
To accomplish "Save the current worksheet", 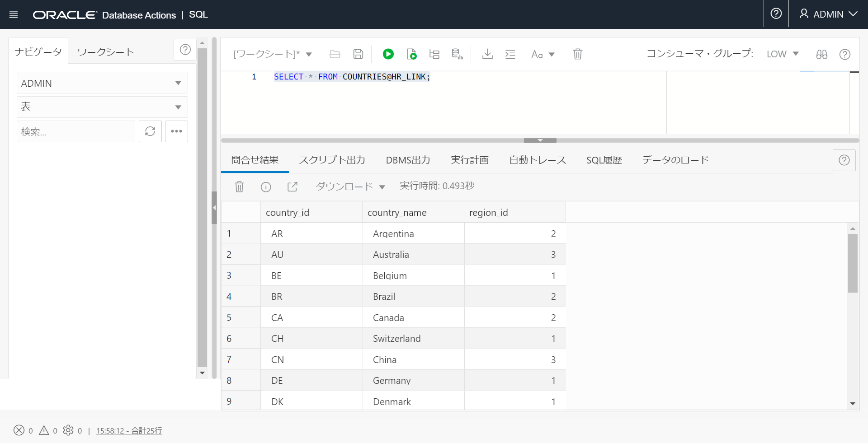I will [x=358, y=54].
